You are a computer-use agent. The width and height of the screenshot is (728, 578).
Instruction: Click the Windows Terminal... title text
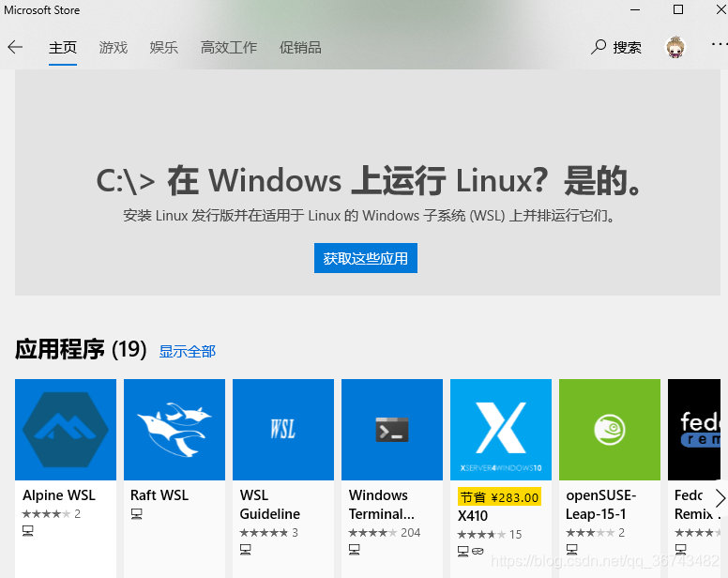[x=382, y=505]
